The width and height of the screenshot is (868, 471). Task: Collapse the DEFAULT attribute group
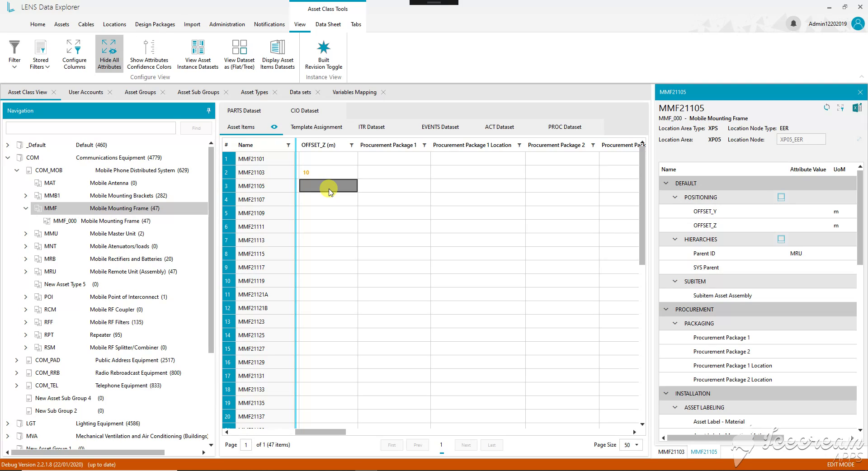click(666, 183)
